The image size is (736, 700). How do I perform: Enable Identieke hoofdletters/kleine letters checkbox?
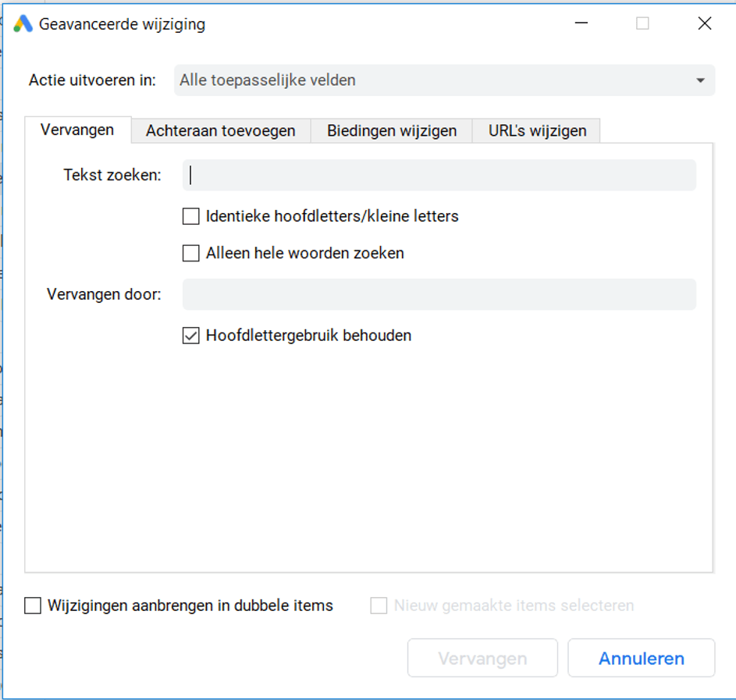point(191,216)
